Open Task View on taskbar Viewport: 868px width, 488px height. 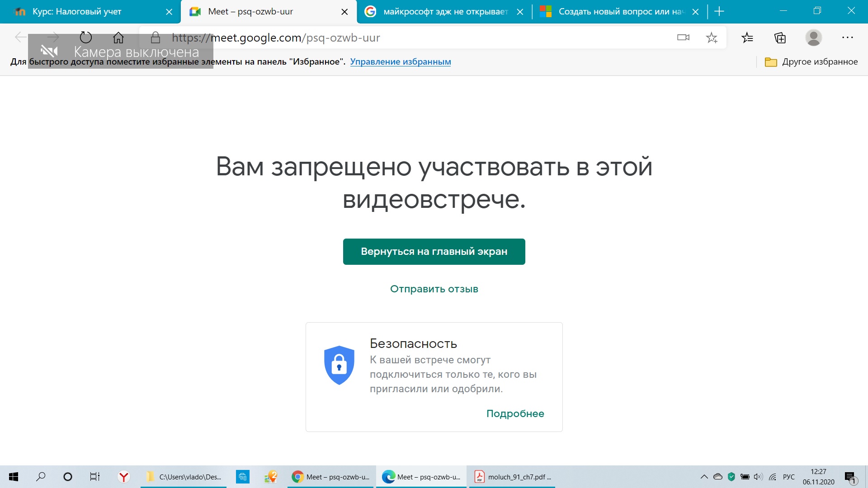pos(95,477)
